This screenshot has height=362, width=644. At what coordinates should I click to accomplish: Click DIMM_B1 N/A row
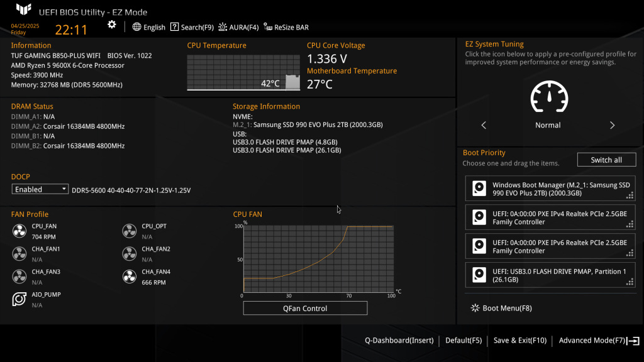[33, 136]
